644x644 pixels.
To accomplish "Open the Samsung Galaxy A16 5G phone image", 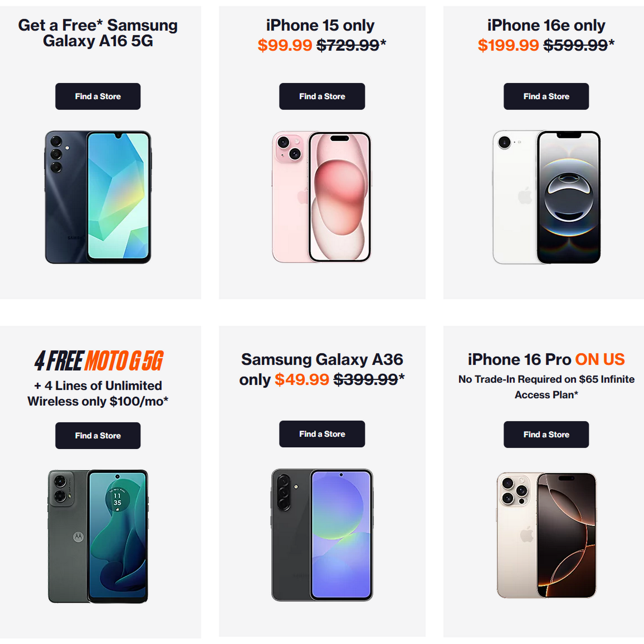I will point(98,197).
